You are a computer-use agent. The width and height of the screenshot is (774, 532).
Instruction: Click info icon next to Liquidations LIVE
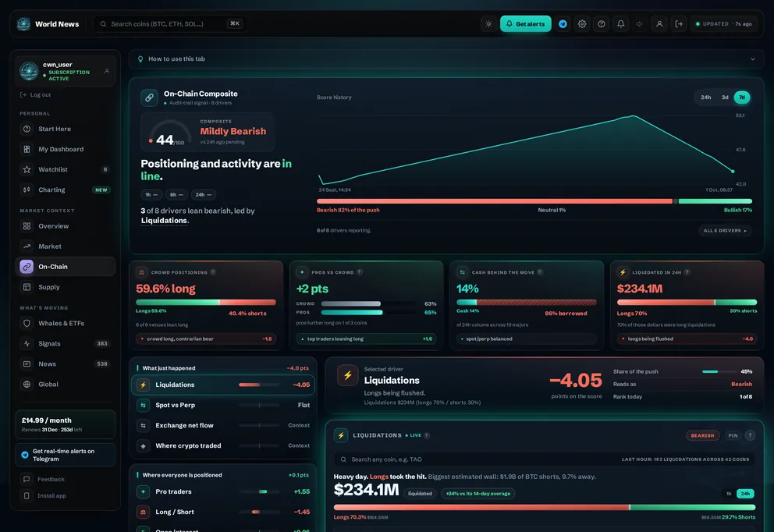tap(427, 435)
